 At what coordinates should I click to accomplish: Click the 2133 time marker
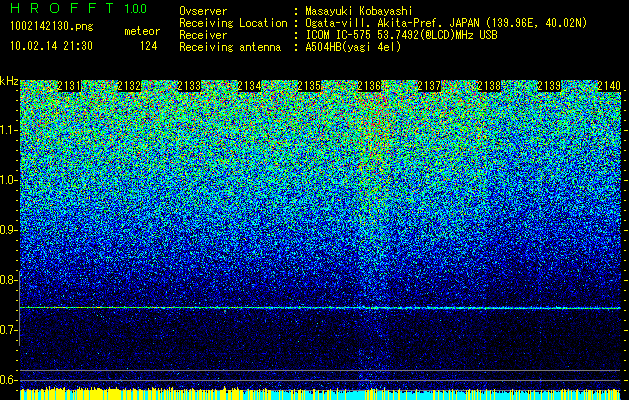tap(189, 86)
